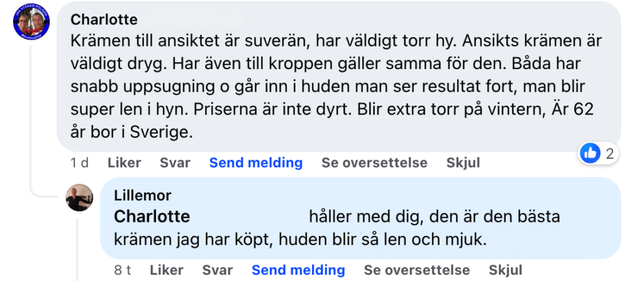Click the blue thumbs-up reaction icon
The height and width of the screenshot is (281, 644).
coord(590,153)
